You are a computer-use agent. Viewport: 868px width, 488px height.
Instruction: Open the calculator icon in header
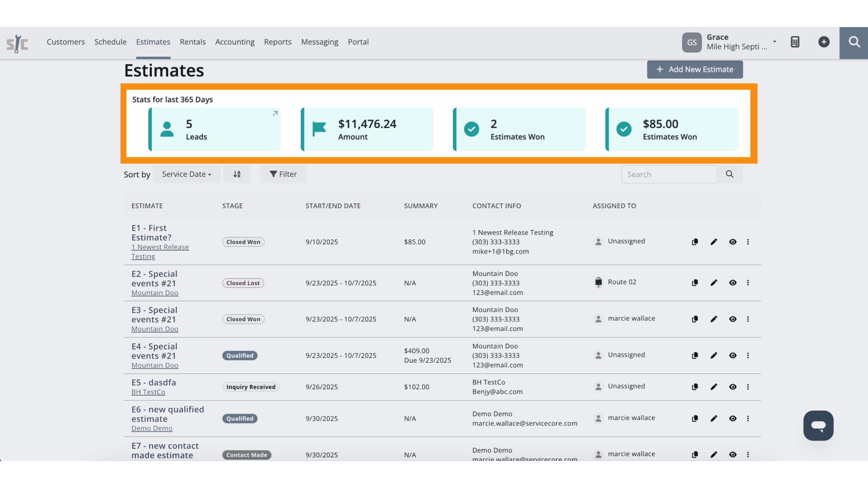pos(795,42)
